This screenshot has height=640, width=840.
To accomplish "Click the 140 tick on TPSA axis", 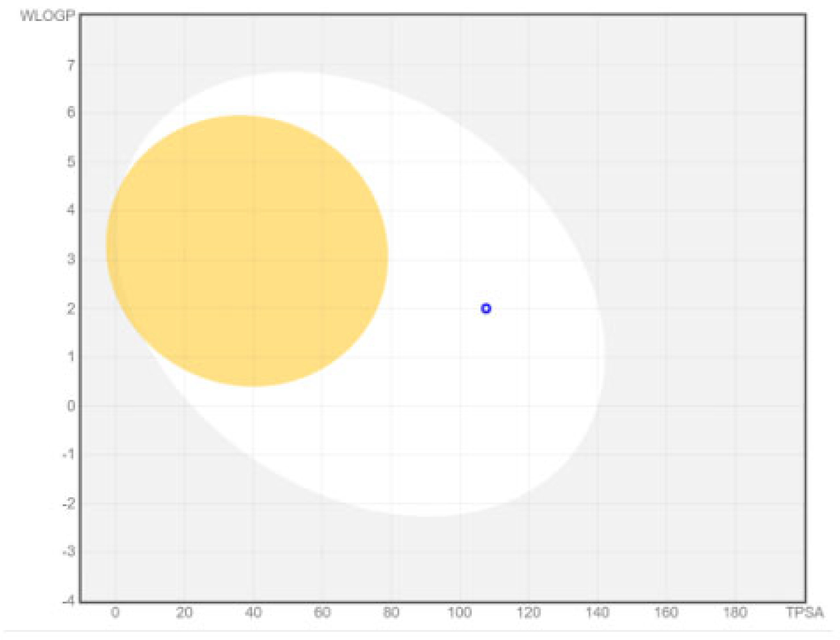I will click(x=598, y=612).
